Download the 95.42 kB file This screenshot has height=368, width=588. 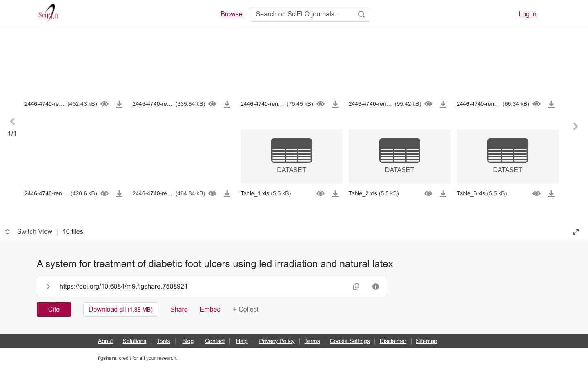tap(443, 104)
